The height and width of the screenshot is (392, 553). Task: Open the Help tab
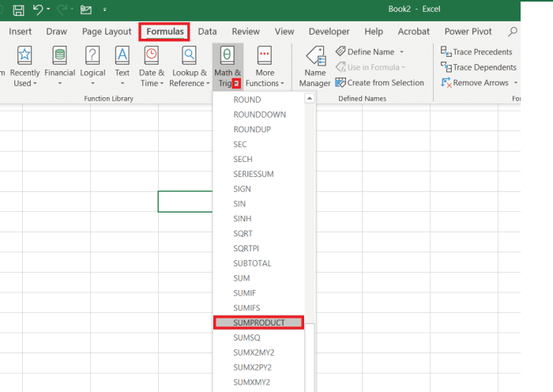click(374, 32)
